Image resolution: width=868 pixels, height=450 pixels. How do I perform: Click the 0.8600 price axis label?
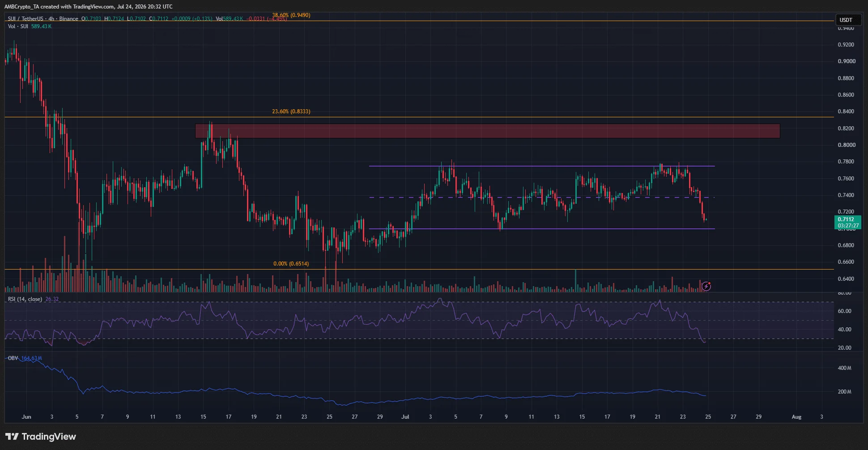coord(846,95)
